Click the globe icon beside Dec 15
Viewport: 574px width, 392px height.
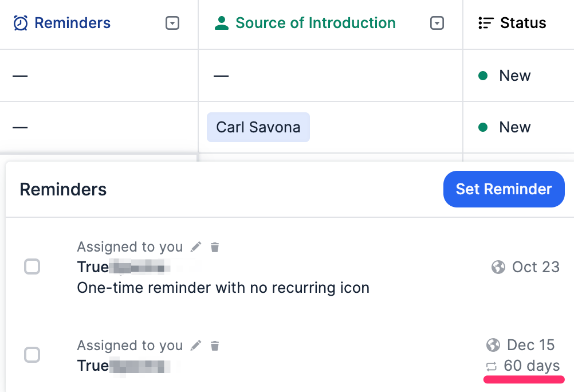tap(494, 344)
